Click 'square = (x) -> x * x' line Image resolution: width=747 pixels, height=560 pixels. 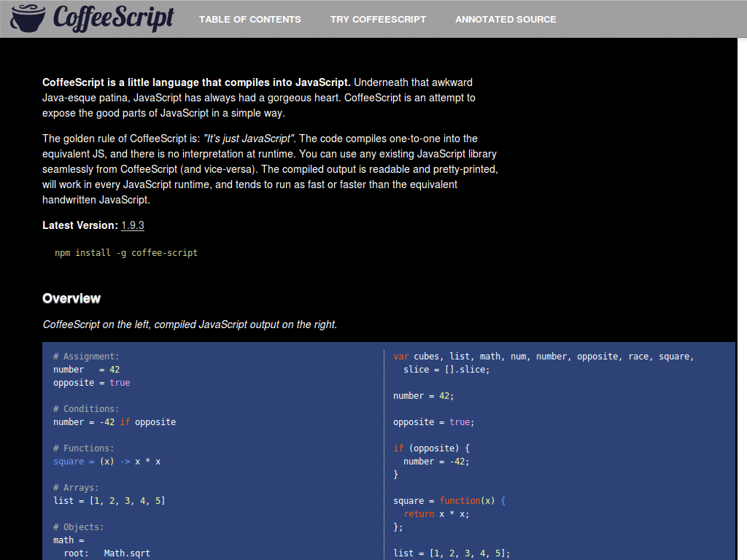(x=107, y=462)
